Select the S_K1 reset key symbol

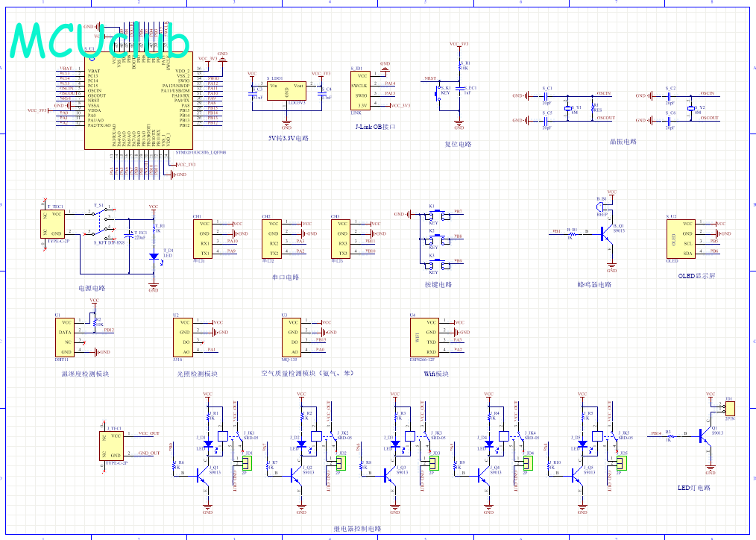pos(438,93)
